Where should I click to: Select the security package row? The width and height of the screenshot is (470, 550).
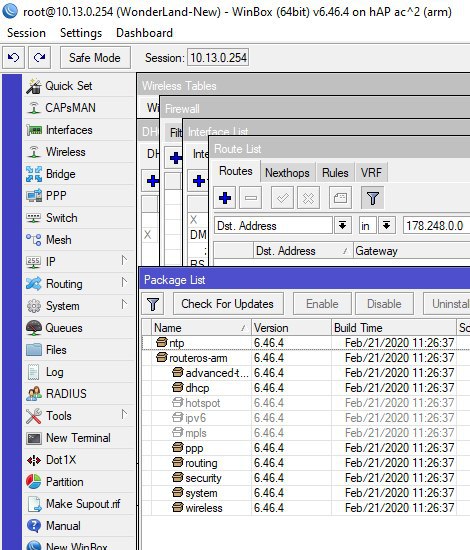(x=306, y=478)
